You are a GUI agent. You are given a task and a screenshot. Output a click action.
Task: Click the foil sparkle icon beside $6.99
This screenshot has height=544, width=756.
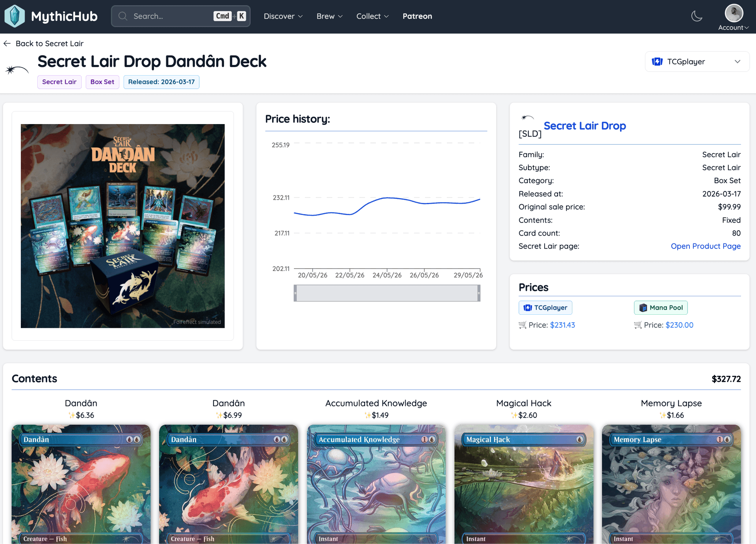click(219, 415)
